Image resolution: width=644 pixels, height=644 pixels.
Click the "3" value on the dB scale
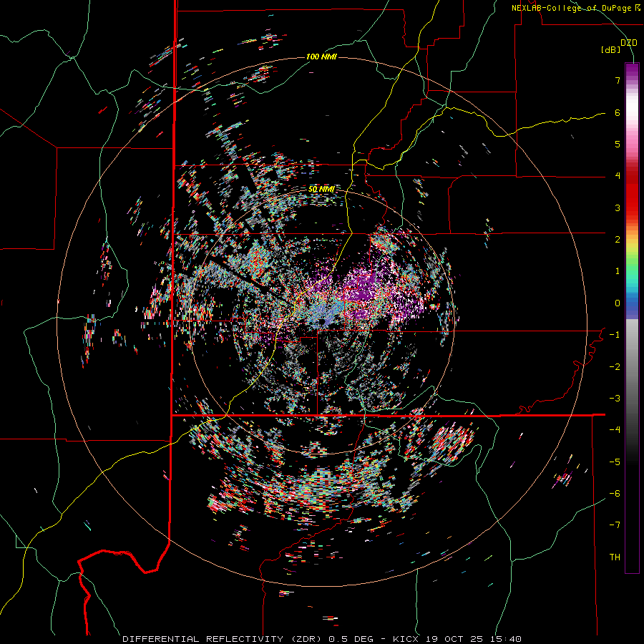coord(618,208)
